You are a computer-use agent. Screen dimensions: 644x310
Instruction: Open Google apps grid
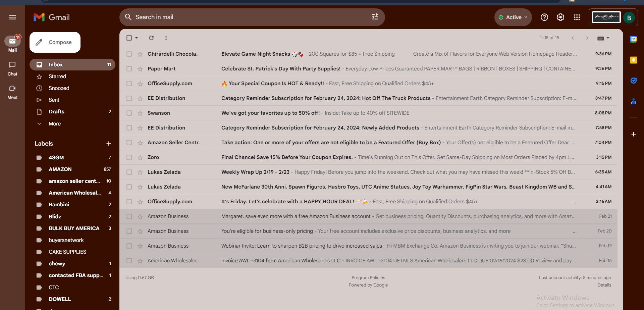[x=577, y=17]
